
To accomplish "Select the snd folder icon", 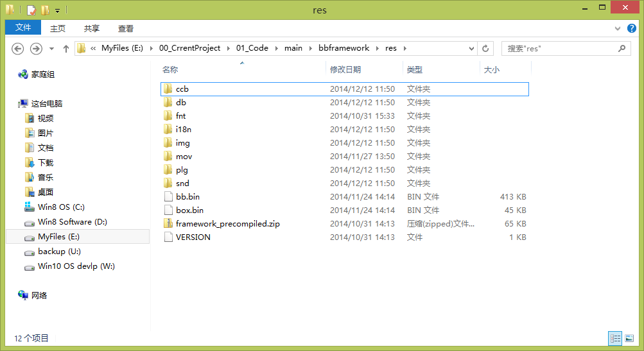I will [x=168, y=183].
